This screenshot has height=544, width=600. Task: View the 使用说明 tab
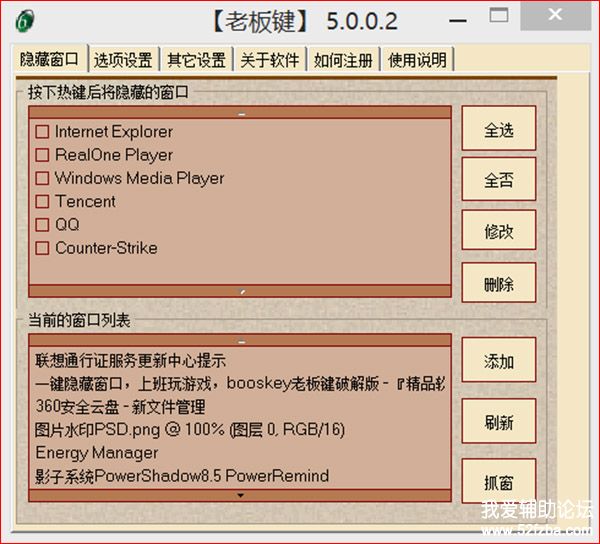tap(417, 60)
